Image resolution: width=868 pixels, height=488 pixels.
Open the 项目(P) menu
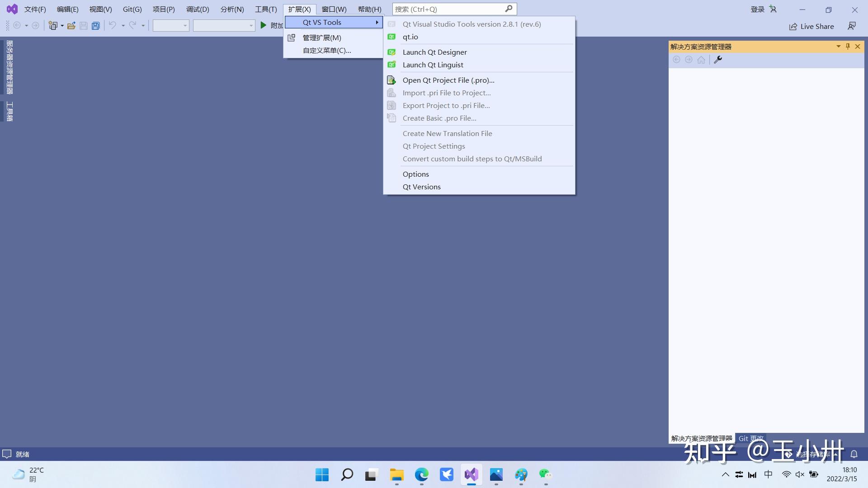(x=164, y=9)
